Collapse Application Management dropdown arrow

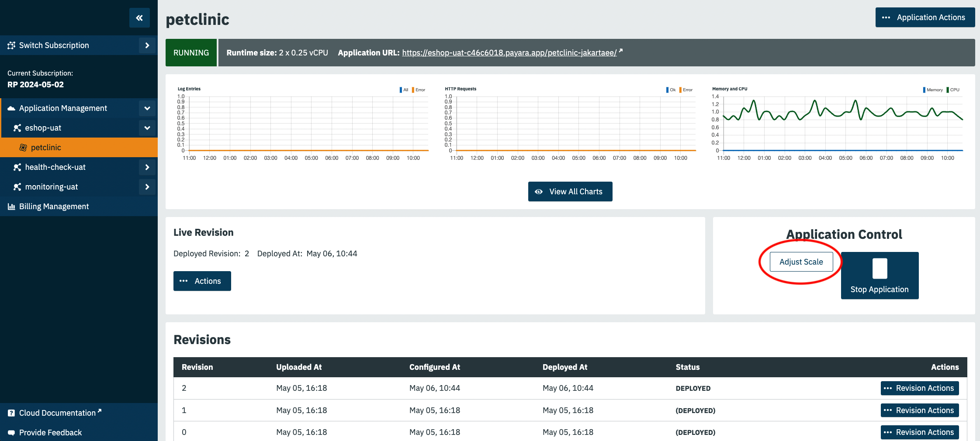pos(147,108)
